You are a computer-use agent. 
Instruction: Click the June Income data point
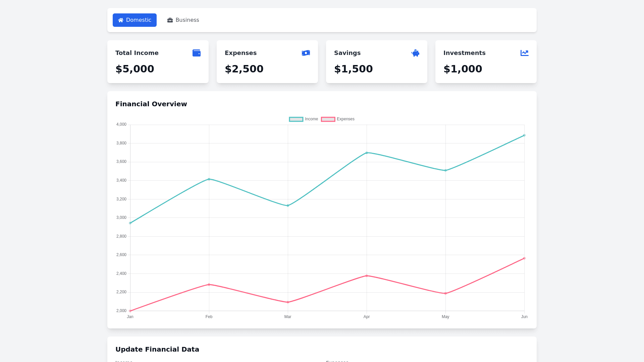tap(524, 135)
